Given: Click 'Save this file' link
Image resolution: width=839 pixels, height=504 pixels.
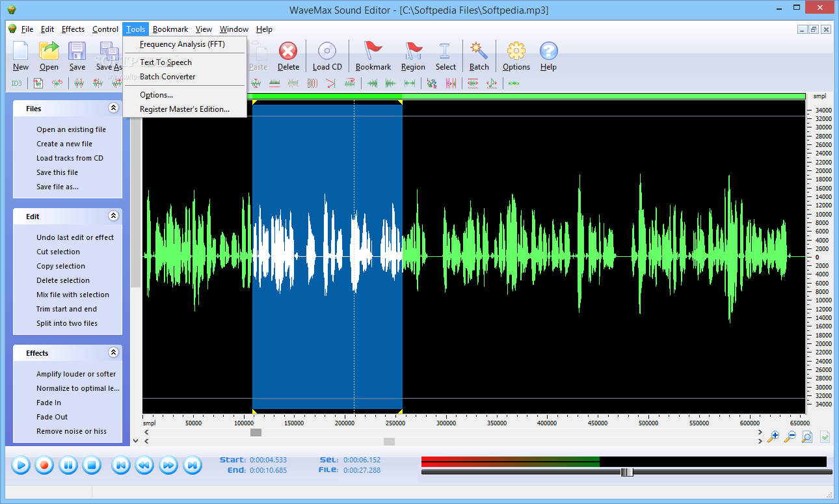Looking at the screenshot, I should click(57, 172).
